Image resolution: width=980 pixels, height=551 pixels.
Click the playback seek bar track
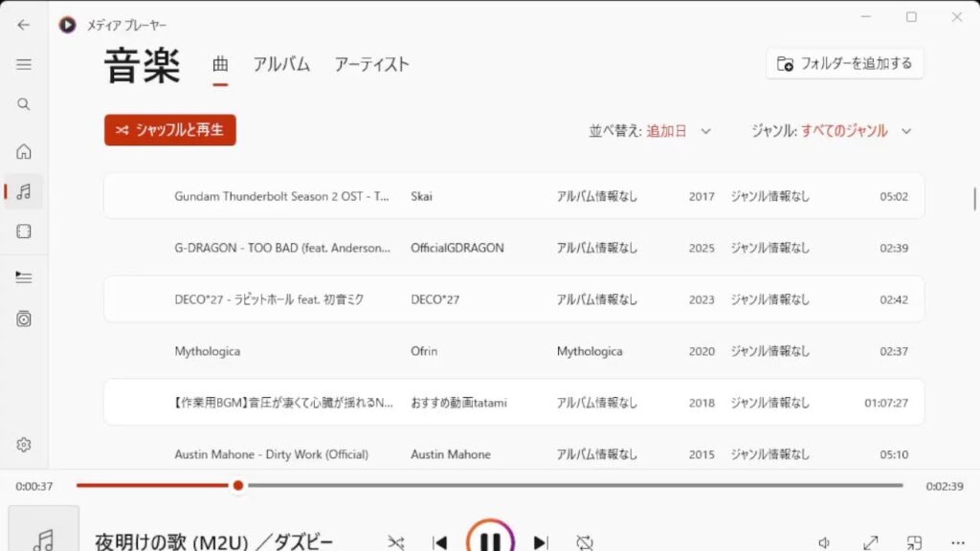(489, 485)
